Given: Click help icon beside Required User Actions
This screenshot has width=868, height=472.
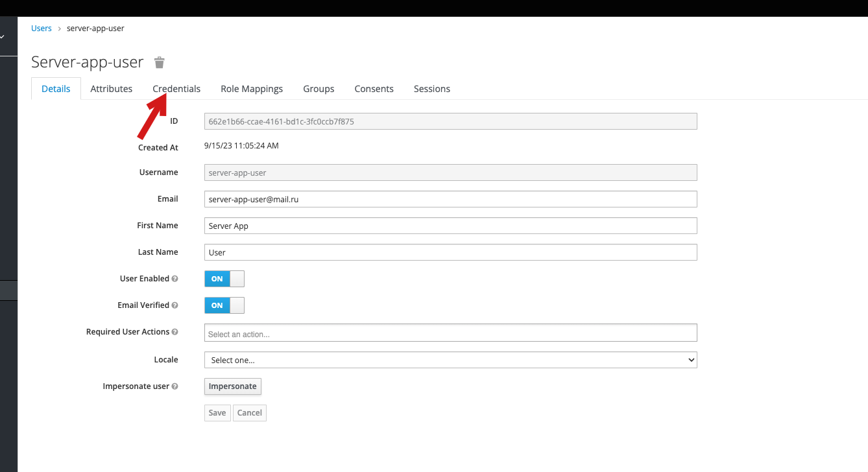Looking at the screenshot, I should 175,332.
